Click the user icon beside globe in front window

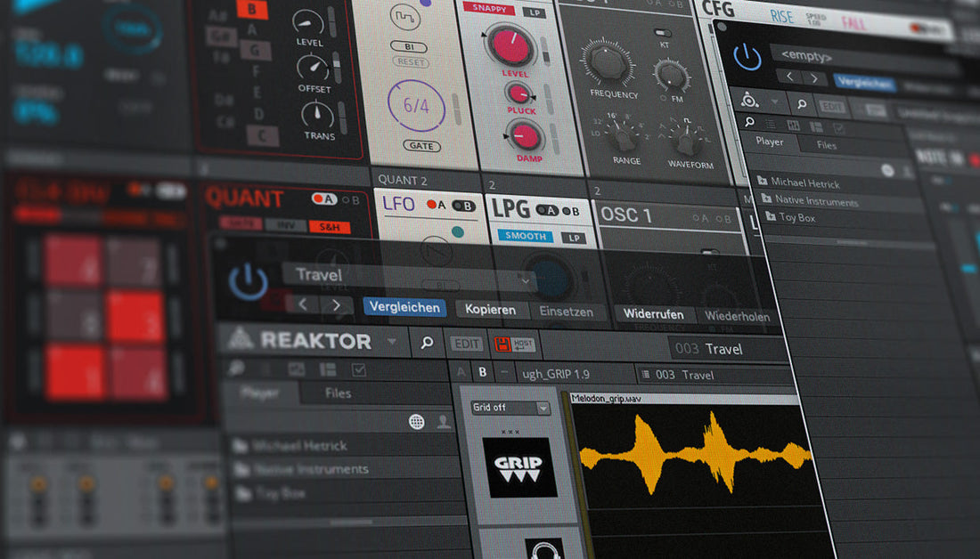(444, 422)
